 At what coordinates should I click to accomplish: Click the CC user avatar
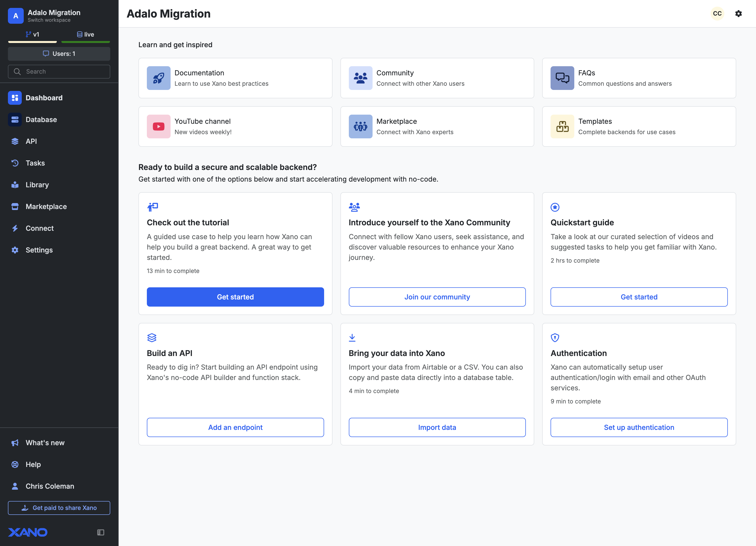click(x=717, y=13)
